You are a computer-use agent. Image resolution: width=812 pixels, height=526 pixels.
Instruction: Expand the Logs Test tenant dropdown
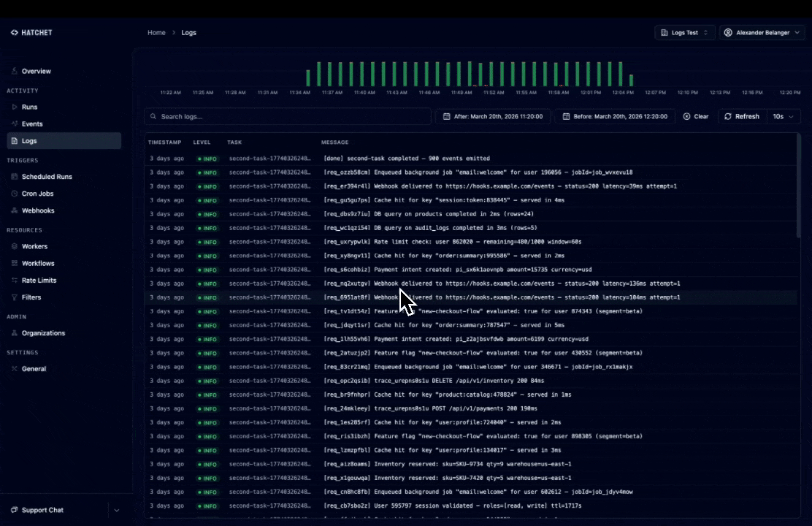coord(684,33)
